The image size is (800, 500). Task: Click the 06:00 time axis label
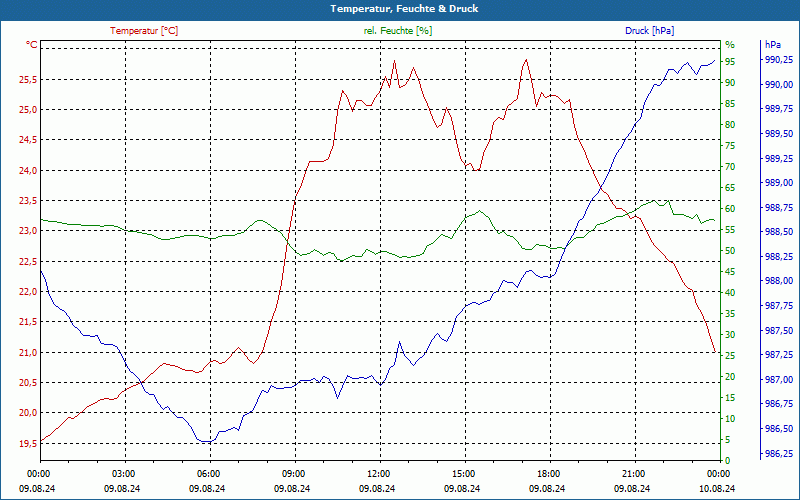pyautogui.click(x=208, y=473)
